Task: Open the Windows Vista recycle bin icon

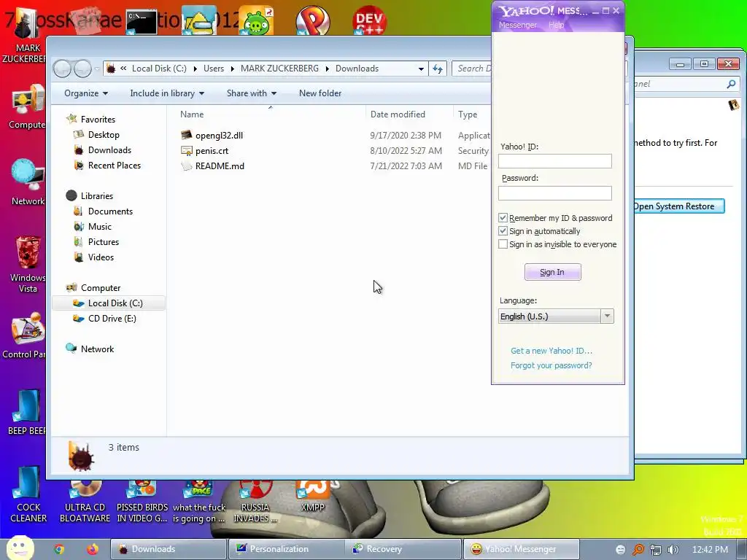Action: [27, 264]
